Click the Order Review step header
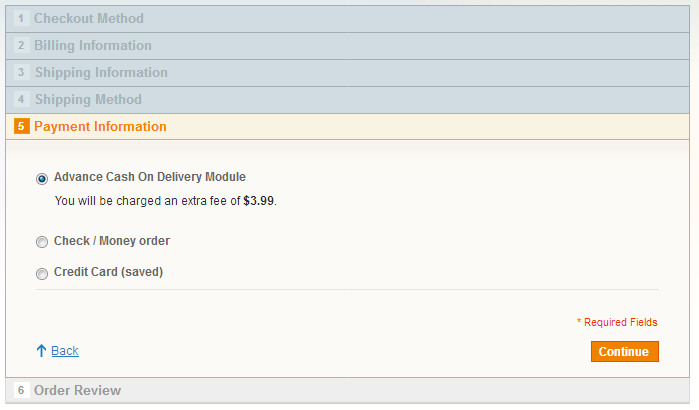 77,390
